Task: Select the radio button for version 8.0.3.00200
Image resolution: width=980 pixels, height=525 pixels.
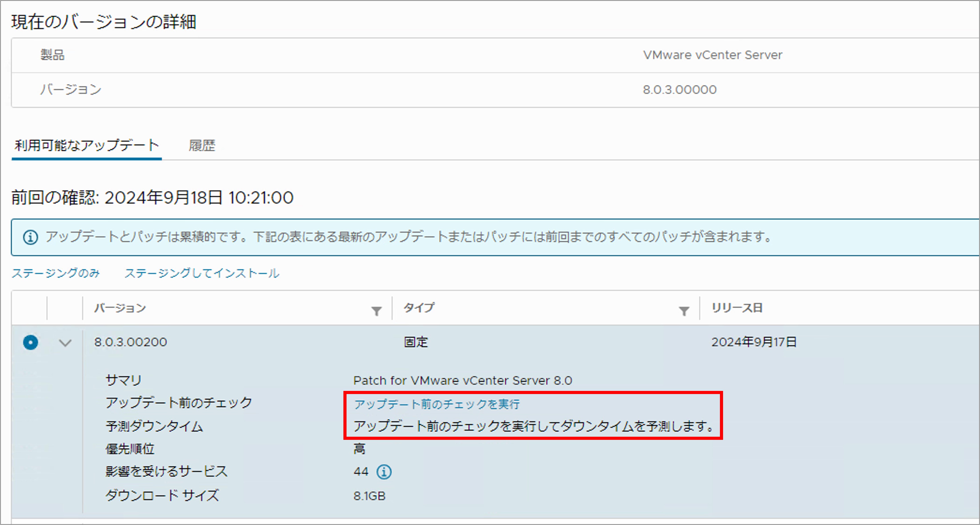Action: (x=30, y=342)
